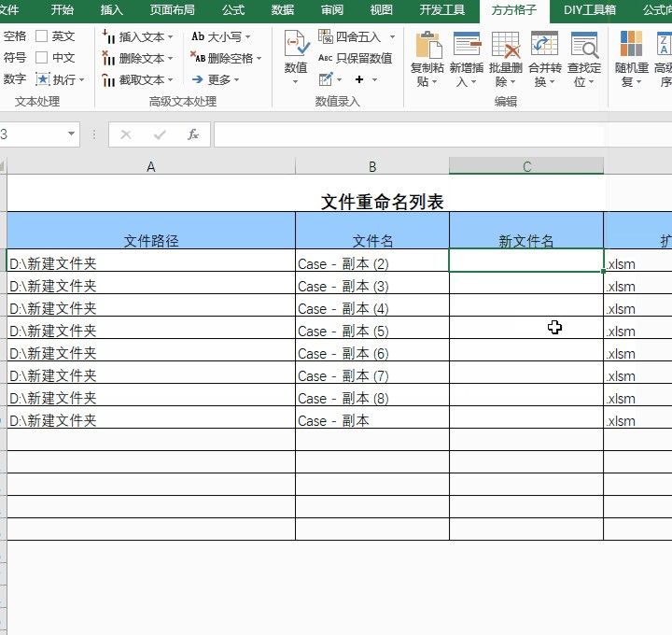Click the cell Case - 副本 (8)
The width and height of the screenshot is (672, 635).
click(x=372, y=395)
